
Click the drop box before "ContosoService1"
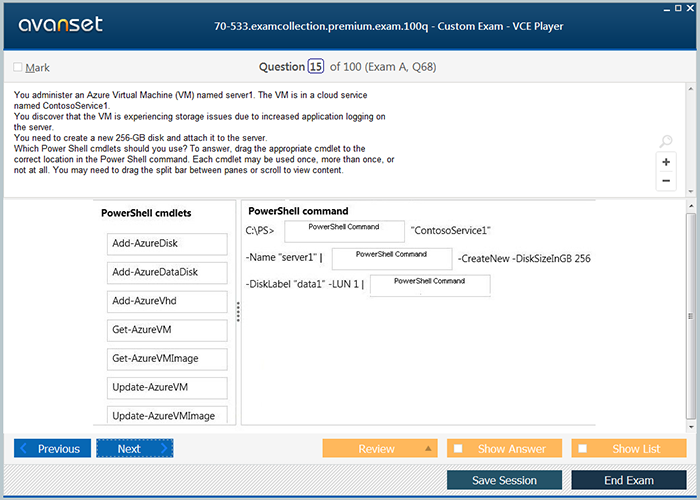coord(345,231)
